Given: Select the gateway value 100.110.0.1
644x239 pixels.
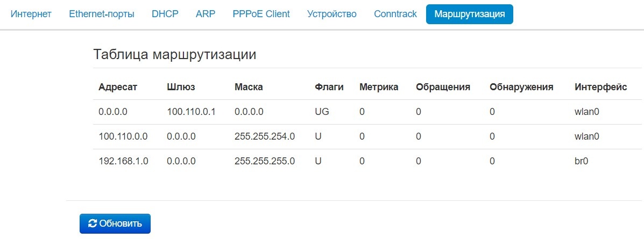Looking at the screenshot, I should [191, 112].
